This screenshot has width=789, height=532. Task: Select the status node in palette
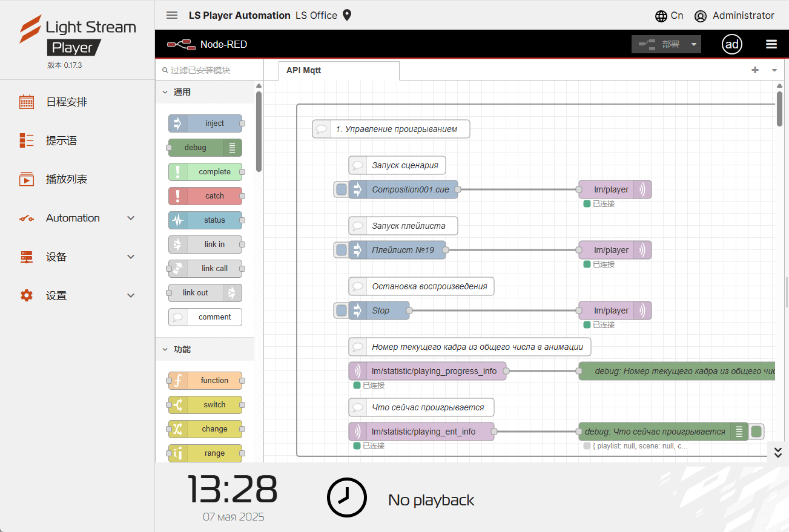coord(205,220)
